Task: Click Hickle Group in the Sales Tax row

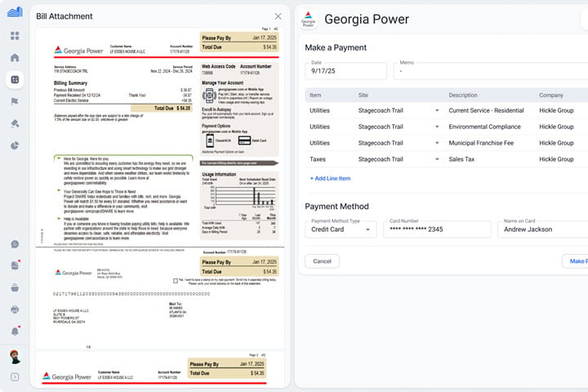Action: coord(556,159)
